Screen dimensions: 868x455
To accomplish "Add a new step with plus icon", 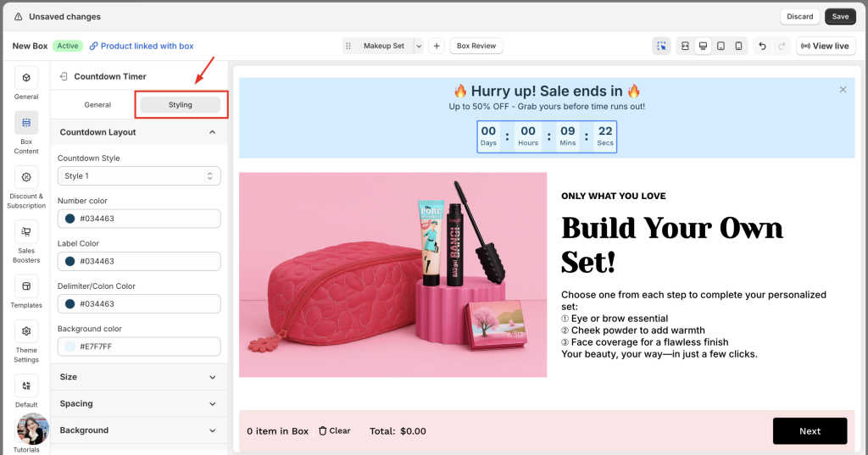I will coord(436,46).
